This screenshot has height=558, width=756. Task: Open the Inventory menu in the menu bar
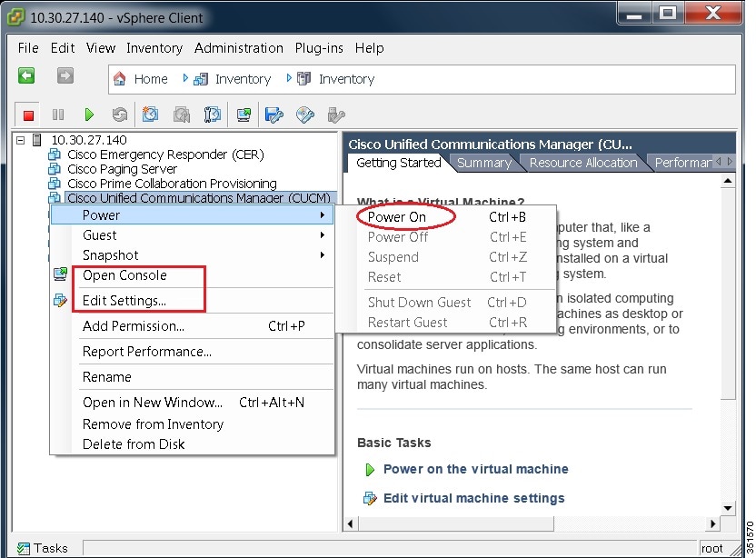pyautogui.click(x=154, y=48)
